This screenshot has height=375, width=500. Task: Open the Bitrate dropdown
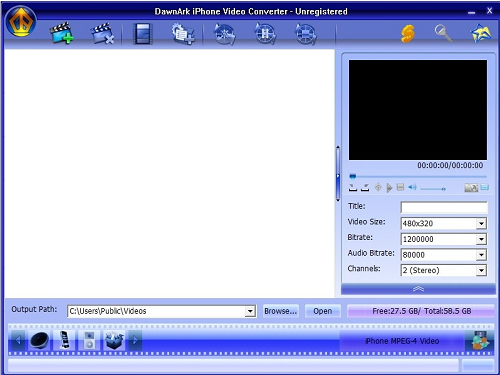(481, 239)
